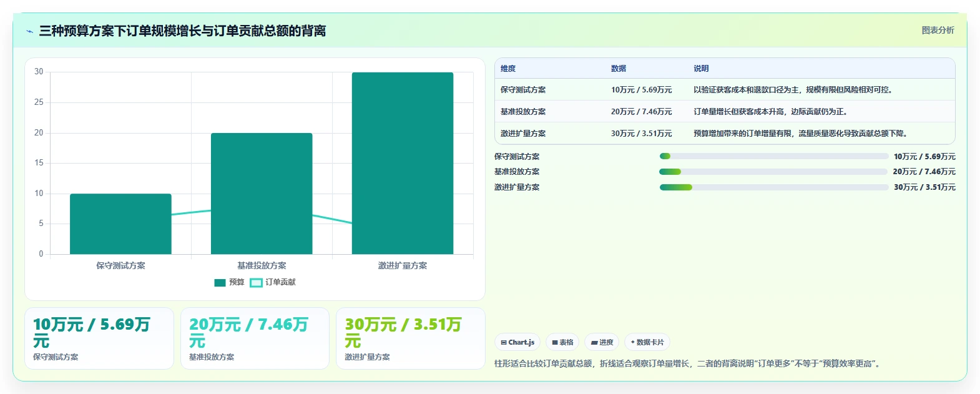Click the 基准投放方案 chart bar
Viewport: 980px width, 394px height.
tap(262, 194)
